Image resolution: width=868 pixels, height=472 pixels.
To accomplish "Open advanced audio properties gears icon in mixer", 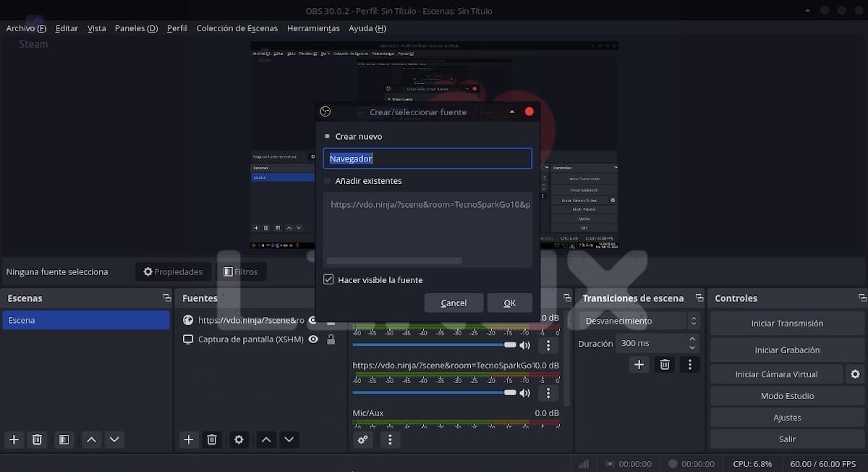I will point(363,439).
